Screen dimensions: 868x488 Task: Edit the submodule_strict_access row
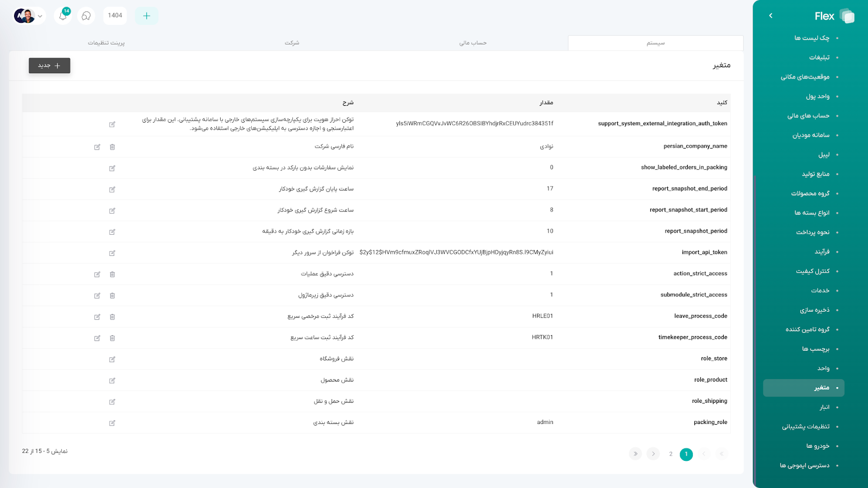(97, 296)
